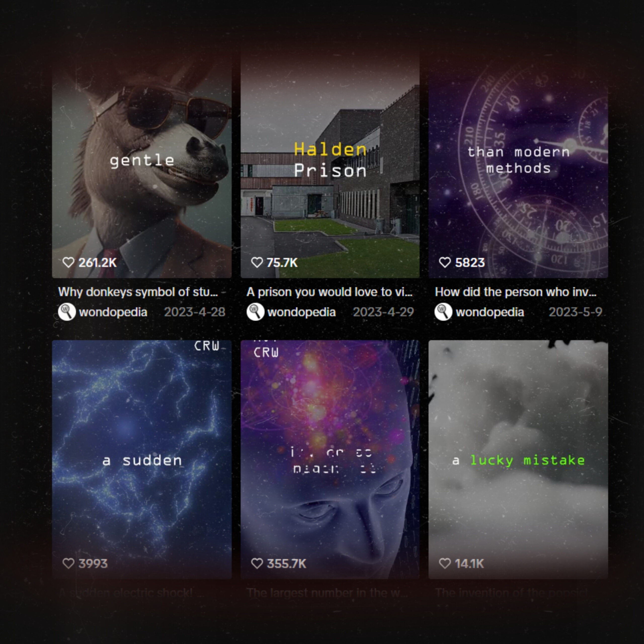Open wondopedia avatar dated 2023-5-9

(443, 312)
